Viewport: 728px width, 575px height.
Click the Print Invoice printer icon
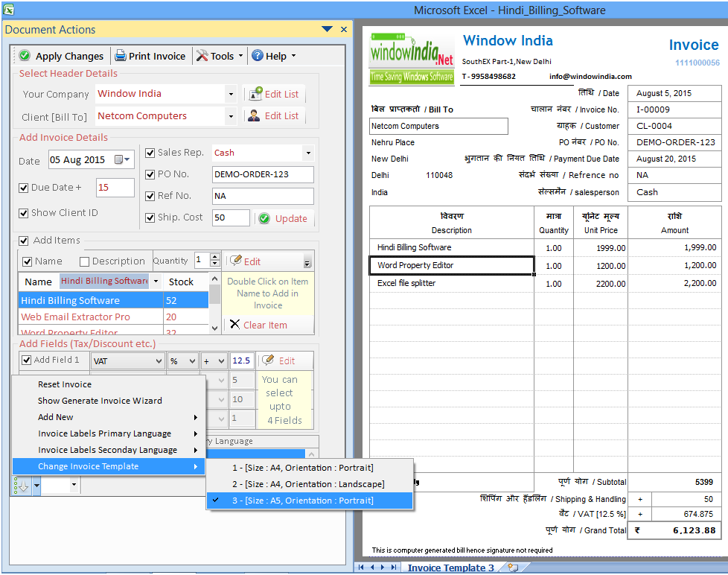(x=121, y=56)
